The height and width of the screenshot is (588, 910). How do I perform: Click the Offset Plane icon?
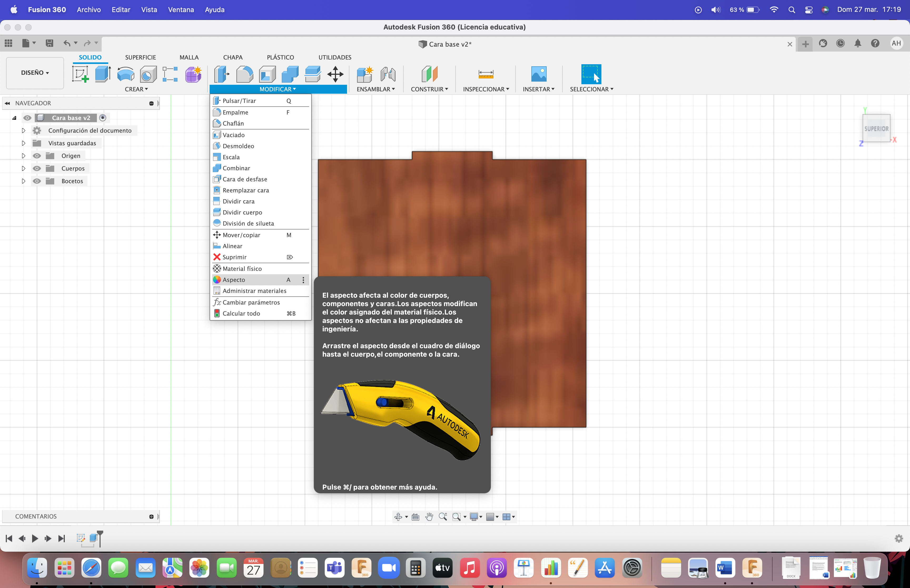click(x=429, y=74)
